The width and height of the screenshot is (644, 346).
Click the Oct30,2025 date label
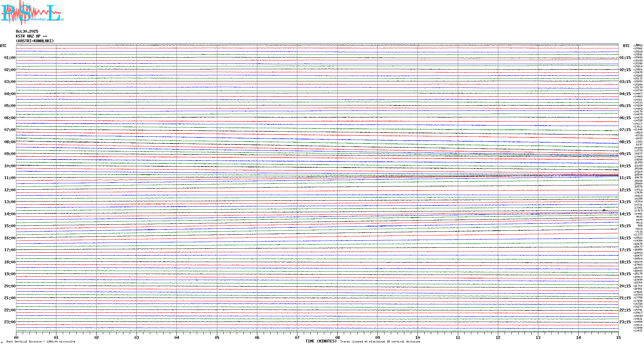coord(27,31)
